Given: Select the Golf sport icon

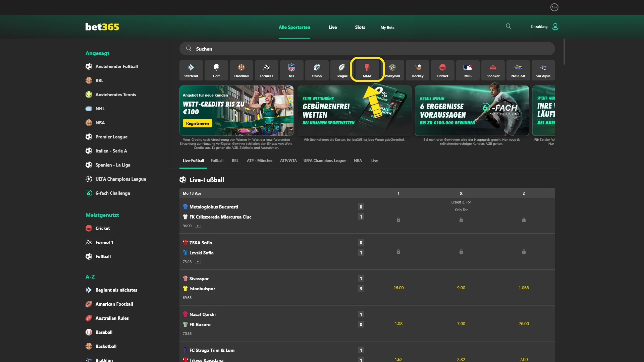Looking at the screenshot, I should (216, 70).
